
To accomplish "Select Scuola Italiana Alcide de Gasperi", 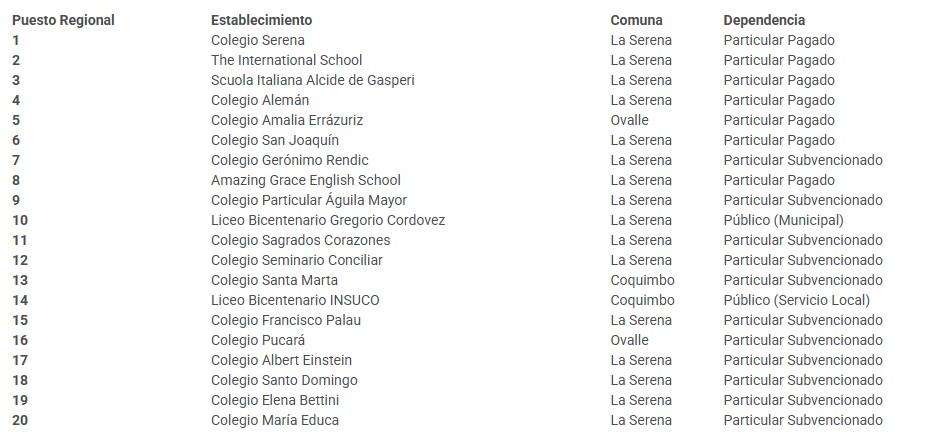I will pos(312,80).
